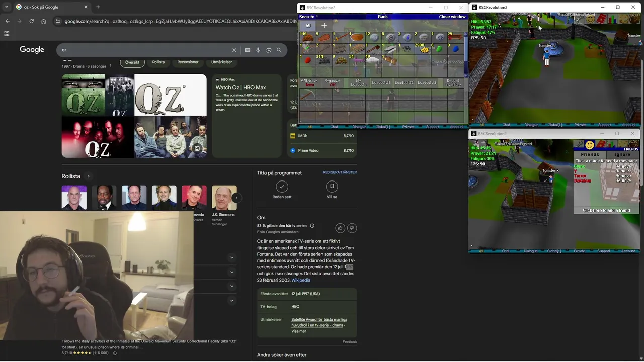Screen dimensions: 644x362
Task: Open the on-screen keyboard icon in search box
Action: [x=247, y=50]
